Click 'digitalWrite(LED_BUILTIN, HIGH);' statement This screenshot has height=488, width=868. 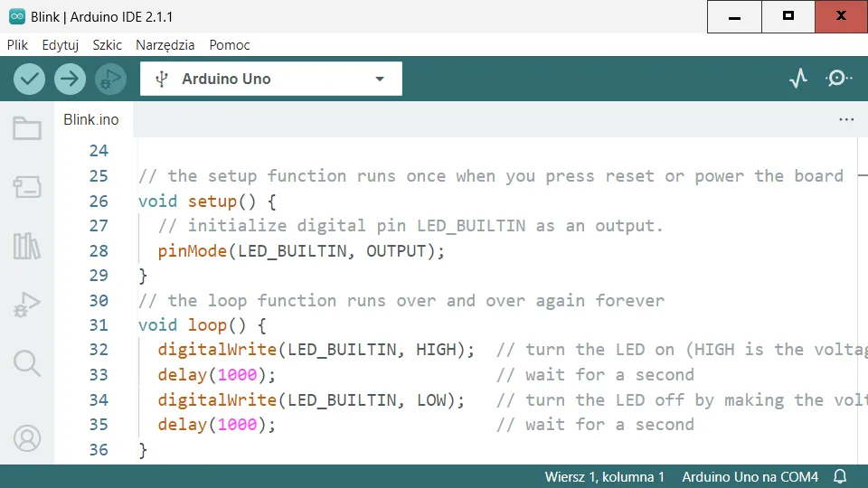(316, 350)
